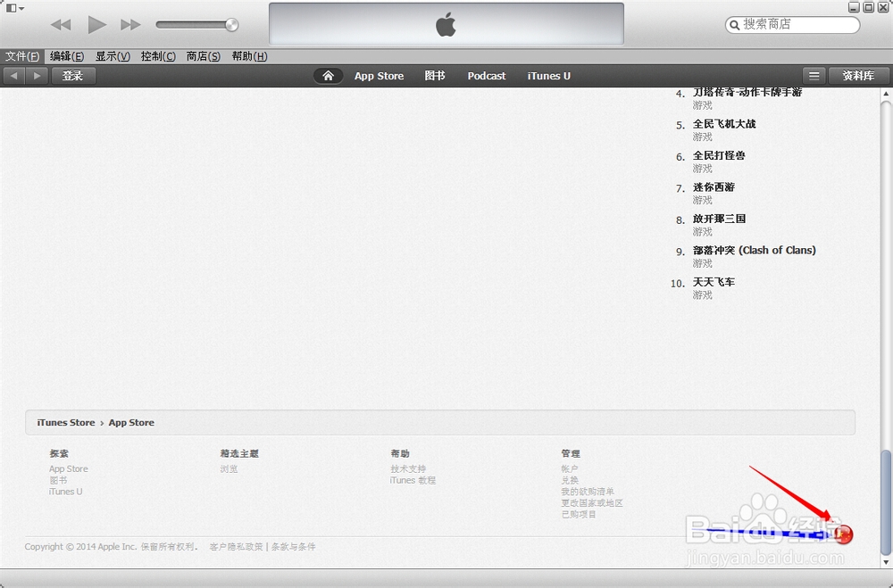Image resolution: width=893 pixels, height=588 pixels.
Task: Click the 已购项目 purchased link
Action: pos(579,515)
